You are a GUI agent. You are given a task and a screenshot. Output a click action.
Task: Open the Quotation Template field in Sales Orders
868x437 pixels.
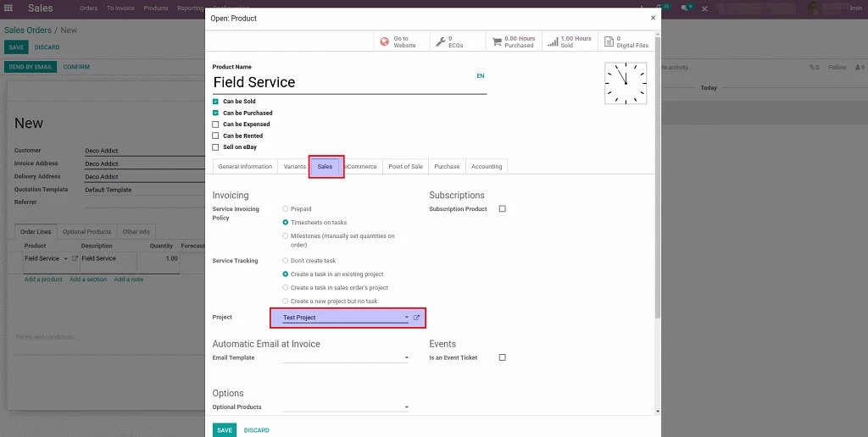coord(145,190)
